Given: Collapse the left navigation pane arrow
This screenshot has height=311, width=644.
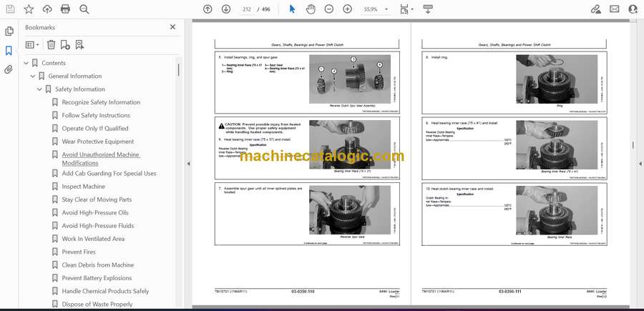Looking at the screenshot, I should (x=188, y=164).
